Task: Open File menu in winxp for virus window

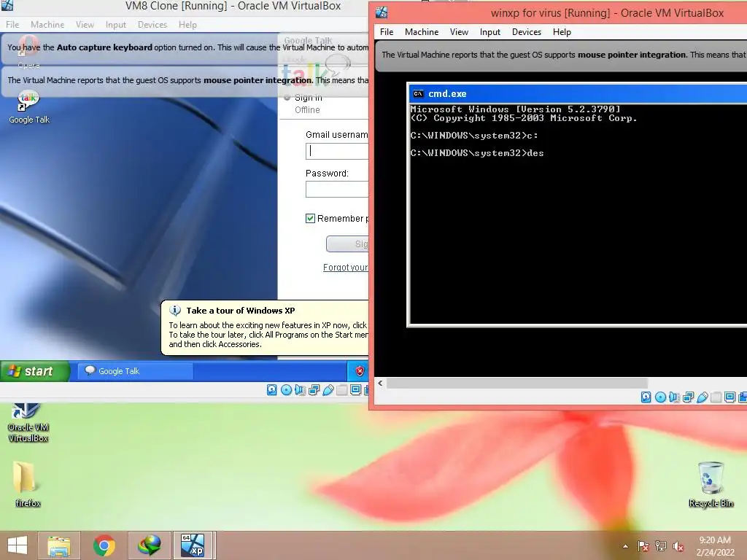Action: point(387,32)
